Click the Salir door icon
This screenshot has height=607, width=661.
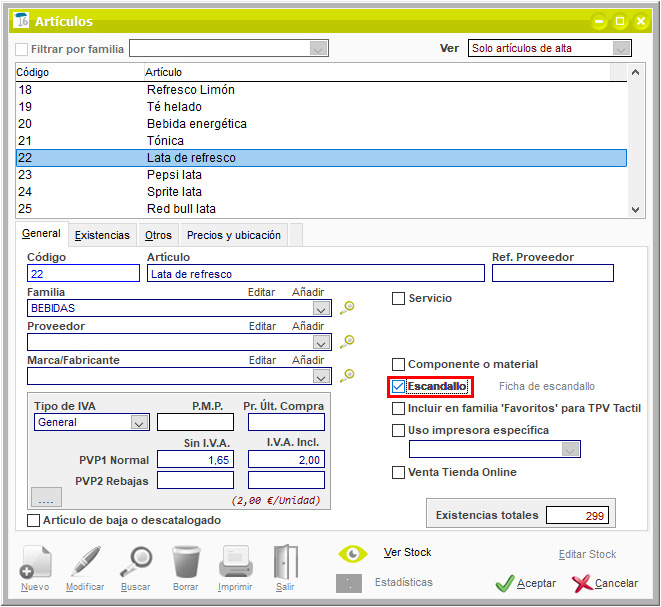coord(285,563)
